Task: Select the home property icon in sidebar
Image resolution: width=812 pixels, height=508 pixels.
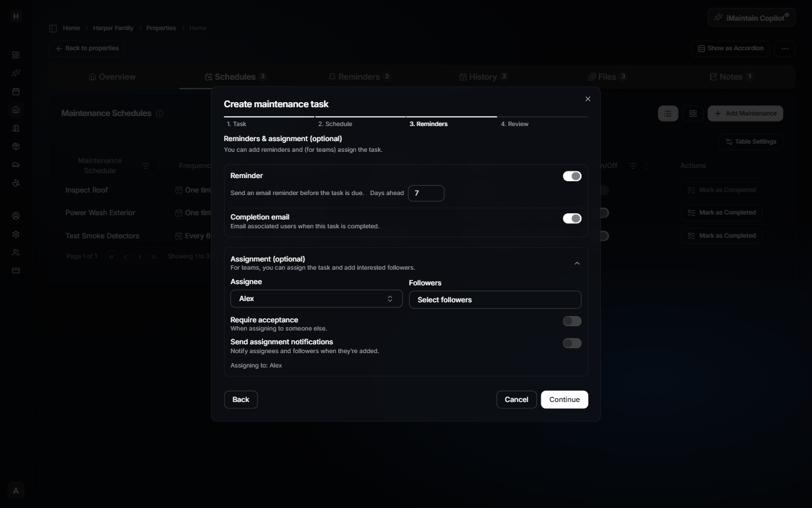Action: (16, 110)
